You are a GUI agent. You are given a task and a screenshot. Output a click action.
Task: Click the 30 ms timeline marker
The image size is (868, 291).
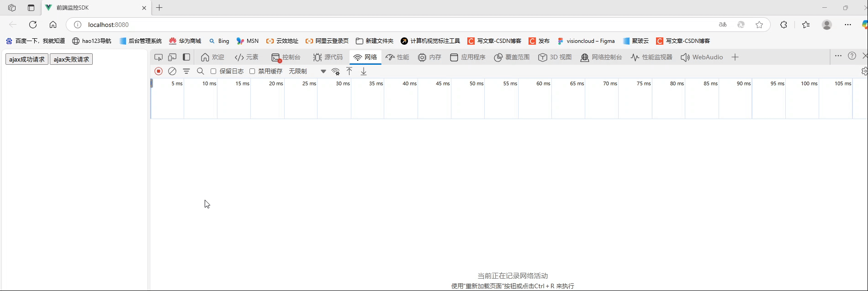pos(343,83)
